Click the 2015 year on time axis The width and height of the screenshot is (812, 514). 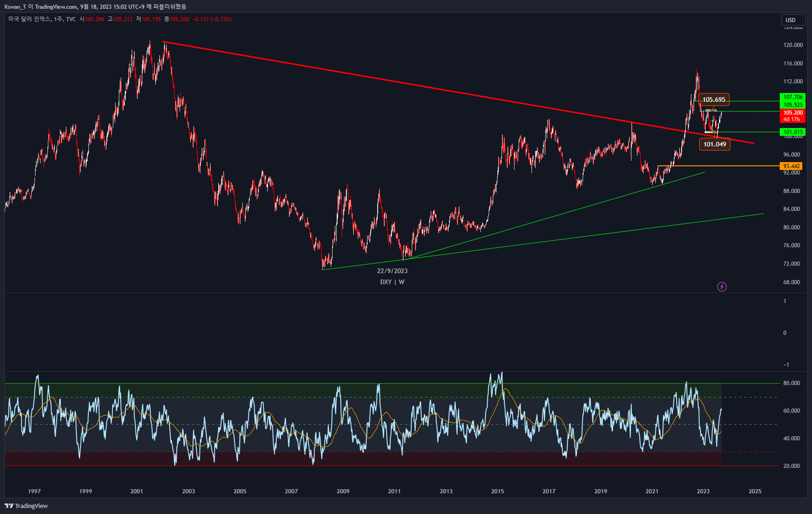(x=497, y=491)
